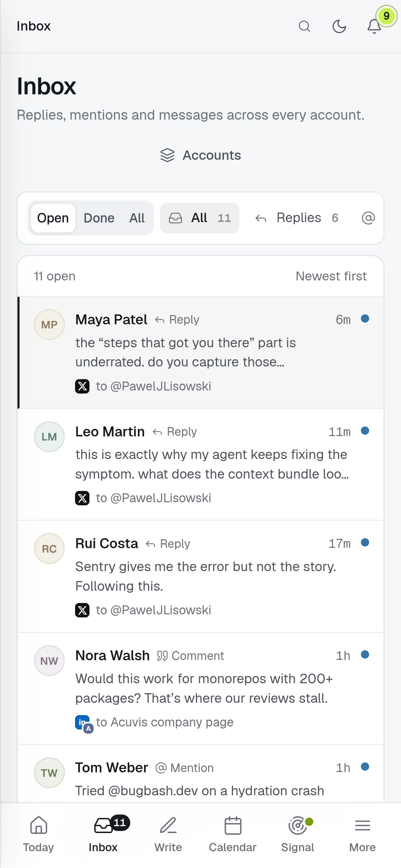Click Leo Martin's LM avatar
Image resolution: width=401 pixels, height=868 pixels.
pos(49,437)
